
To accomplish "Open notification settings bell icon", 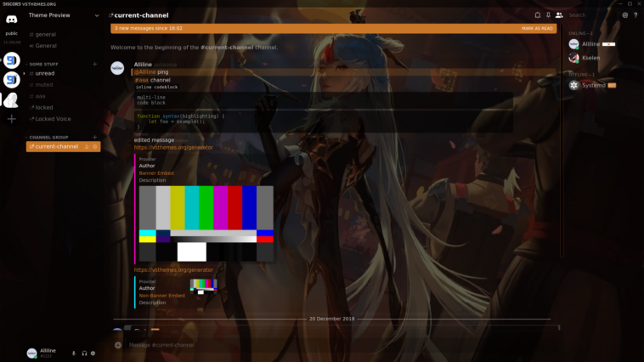I will point(537,15).
